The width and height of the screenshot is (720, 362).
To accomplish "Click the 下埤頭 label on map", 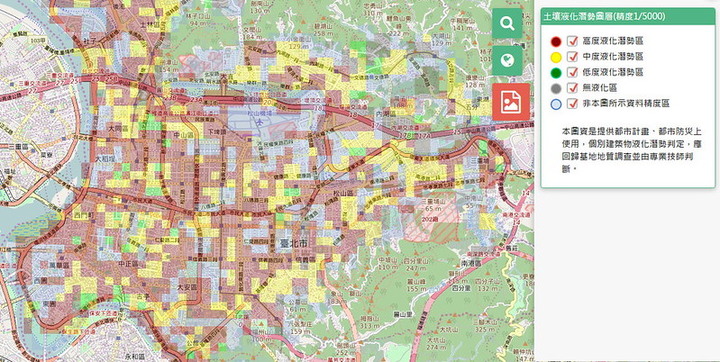I will [217, 132].
